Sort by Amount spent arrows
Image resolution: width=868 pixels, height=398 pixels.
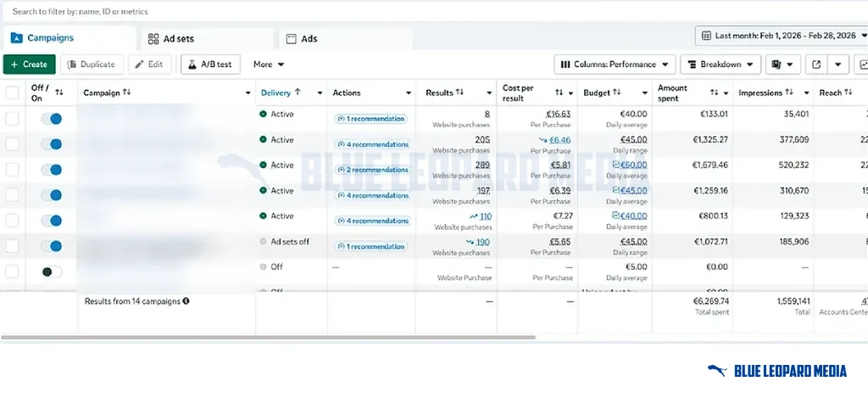pos(714,93)
